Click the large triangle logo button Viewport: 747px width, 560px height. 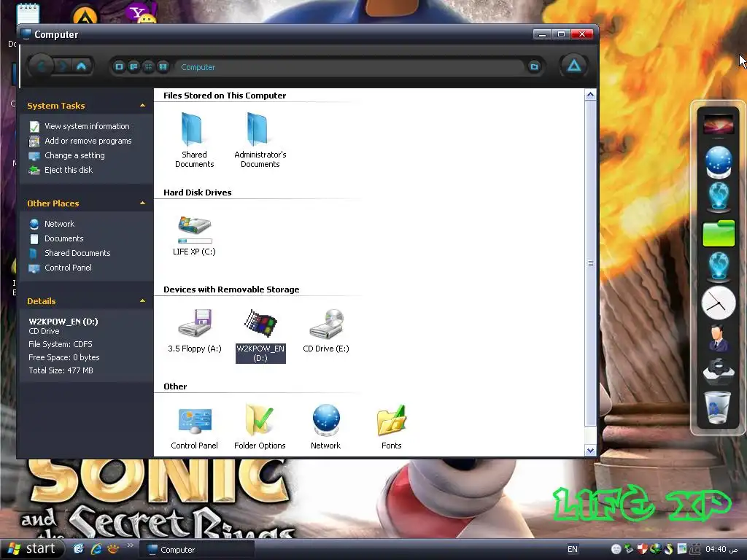click(573, 66)
